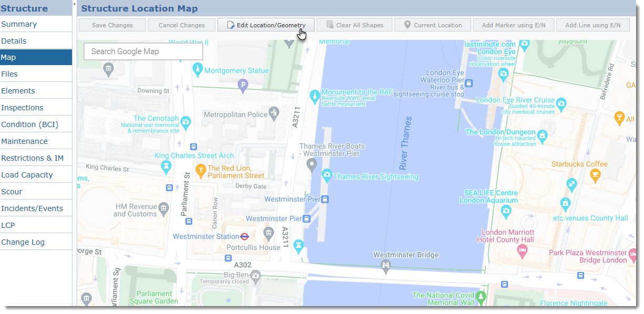Click the Underground roundel by Westminster Station

[243, 236]
